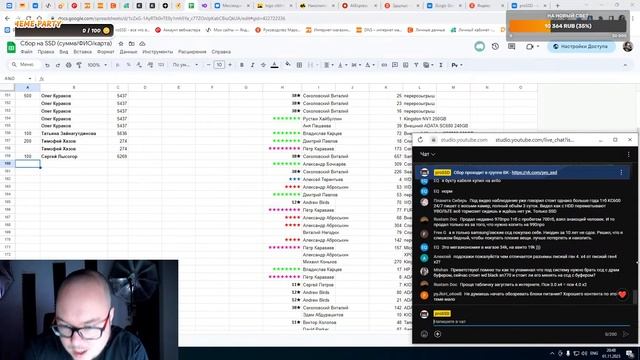Increase font size with plus button

230,65
